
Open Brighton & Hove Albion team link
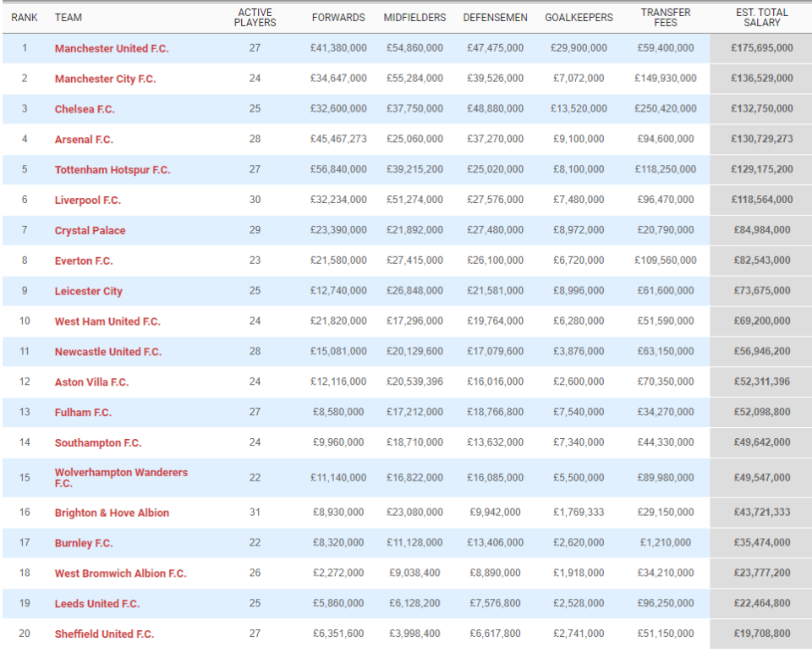click(112, 513)
